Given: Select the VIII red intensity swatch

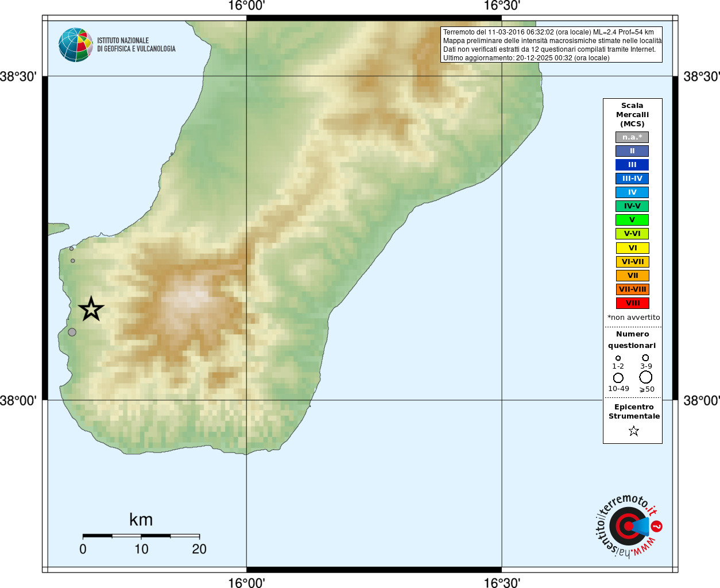Looking at the screenshot, I should (x=632, y=303).
